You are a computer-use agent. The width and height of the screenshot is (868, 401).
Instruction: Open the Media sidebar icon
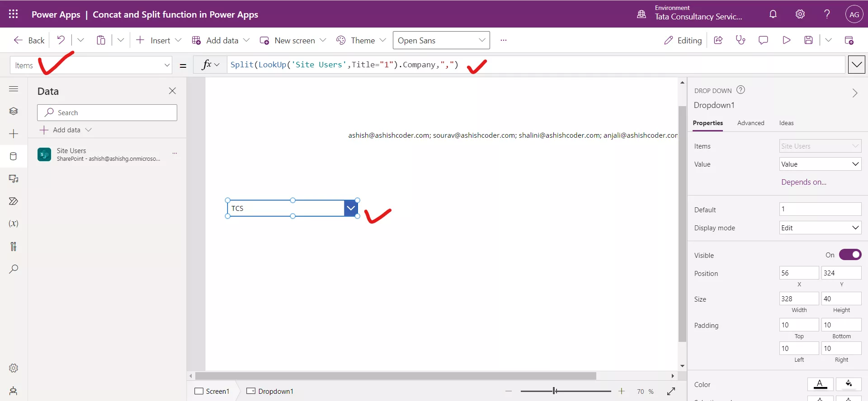pos(14,179)
